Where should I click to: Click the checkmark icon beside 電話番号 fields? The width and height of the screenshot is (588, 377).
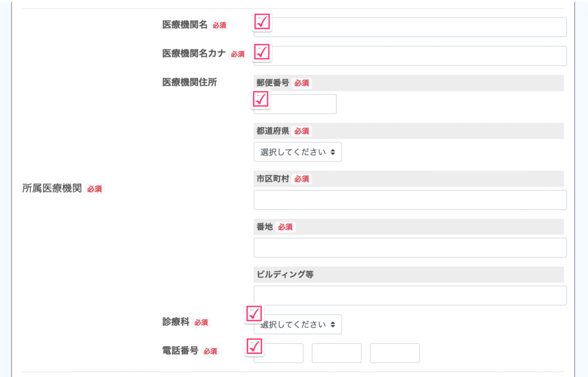click(254, 347)
